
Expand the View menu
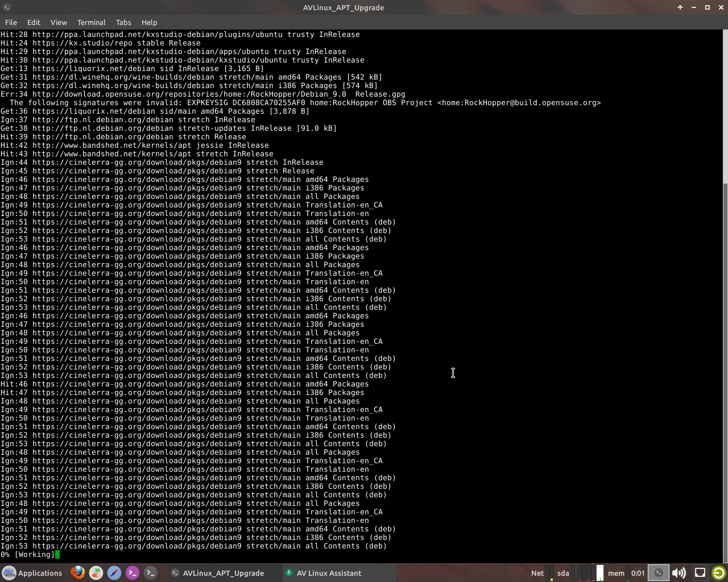tap(59, 22)
